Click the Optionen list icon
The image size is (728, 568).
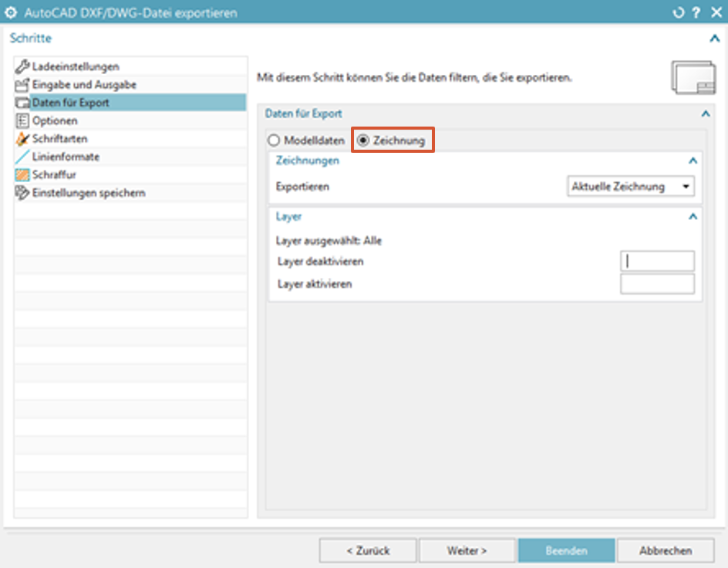[22, 121]
